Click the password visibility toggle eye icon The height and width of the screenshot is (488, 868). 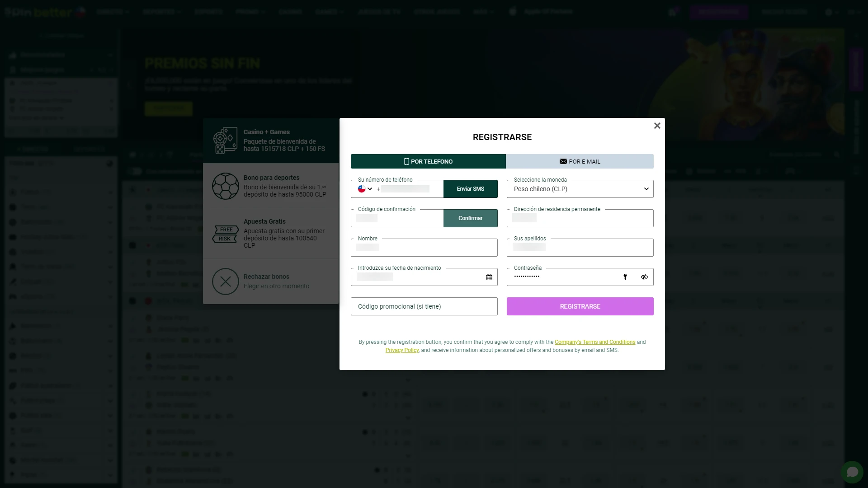644,277
